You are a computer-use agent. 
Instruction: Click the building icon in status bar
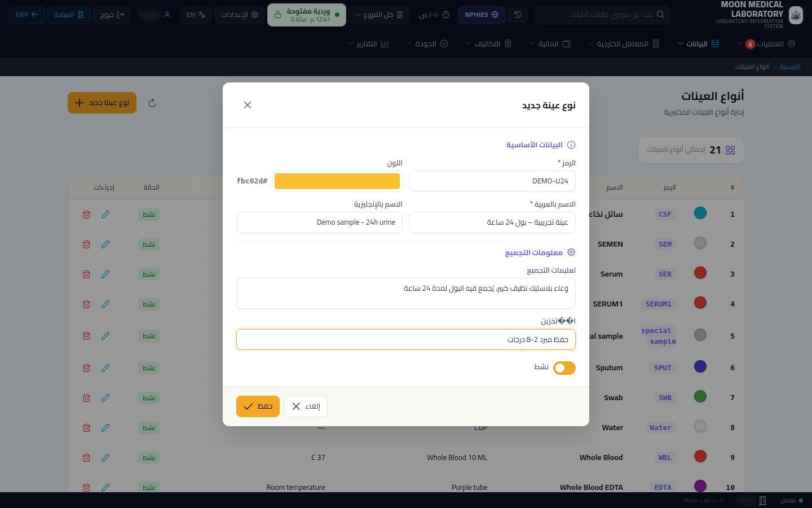(762, 501)
